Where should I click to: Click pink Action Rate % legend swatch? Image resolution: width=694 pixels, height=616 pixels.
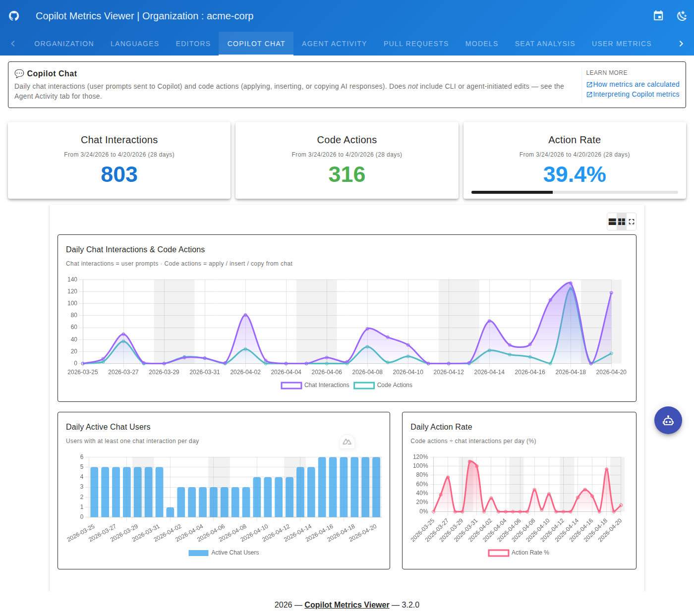click(x=499, y=553)
